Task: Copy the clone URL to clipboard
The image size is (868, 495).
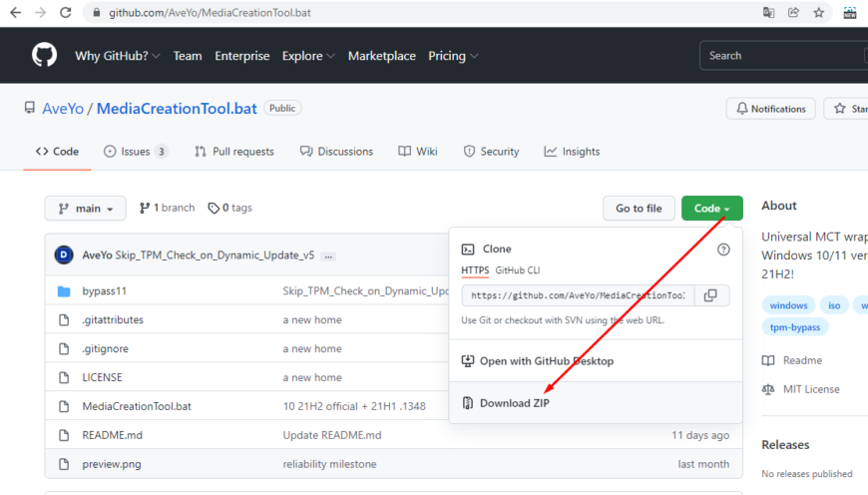Action: point(710,295)
